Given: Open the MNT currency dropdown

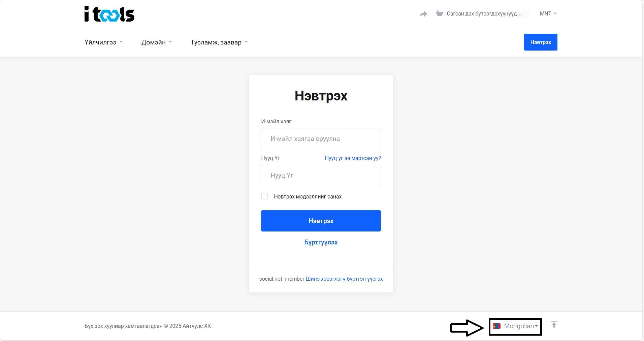Looking at the screenshot, I should coord(548,14).
